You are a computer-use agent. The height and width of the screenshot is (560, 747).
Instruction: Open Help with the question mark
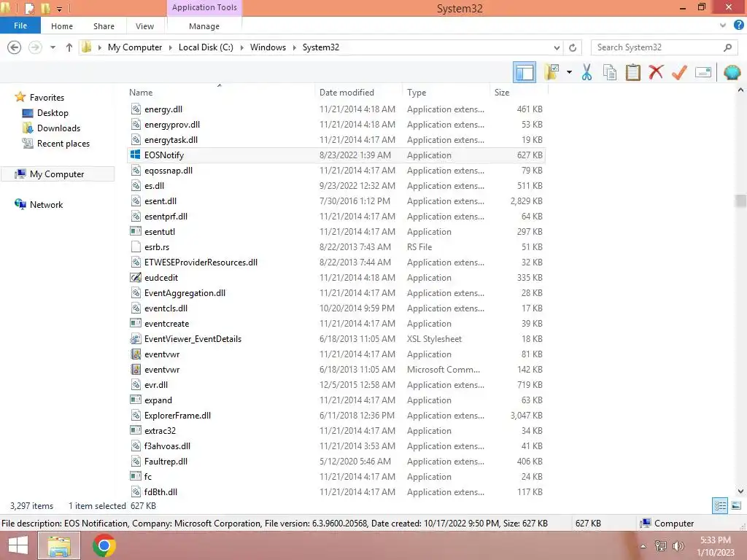(738, 26)
